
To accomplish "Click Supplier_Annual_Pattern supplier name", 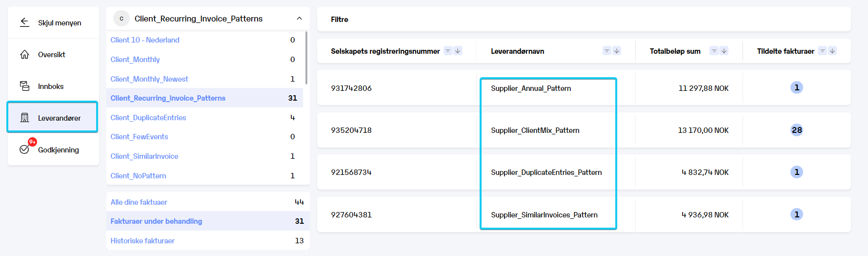I will pos(531,88).
